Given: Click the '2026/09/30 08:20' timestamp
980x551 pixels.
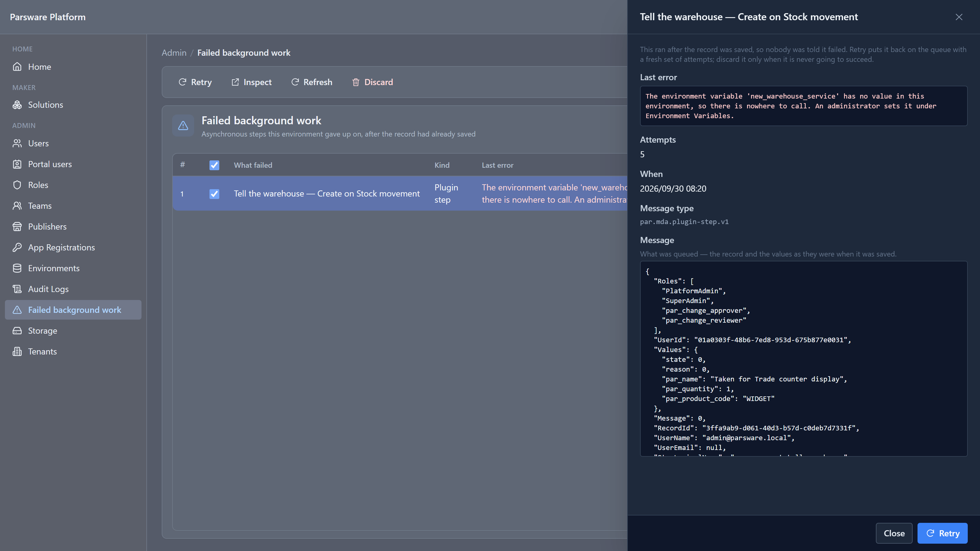Looking at the screenshot, I should (x=673, y=189).
